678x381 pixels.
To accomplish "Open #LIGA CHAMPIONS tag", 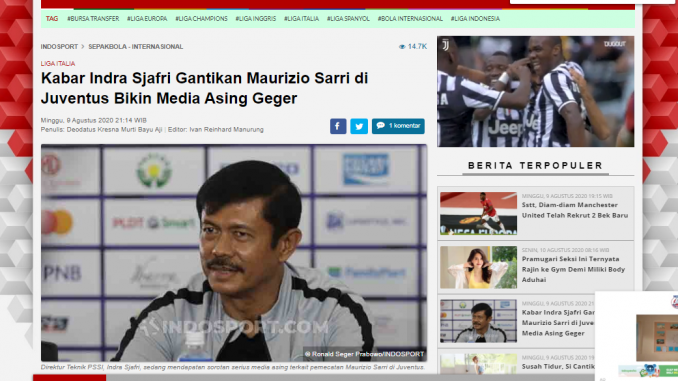I will (x=201, y=19).
